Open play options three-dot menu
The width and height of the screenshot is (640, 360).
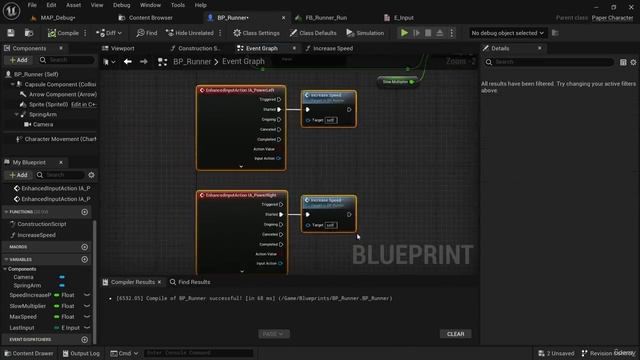451,33
